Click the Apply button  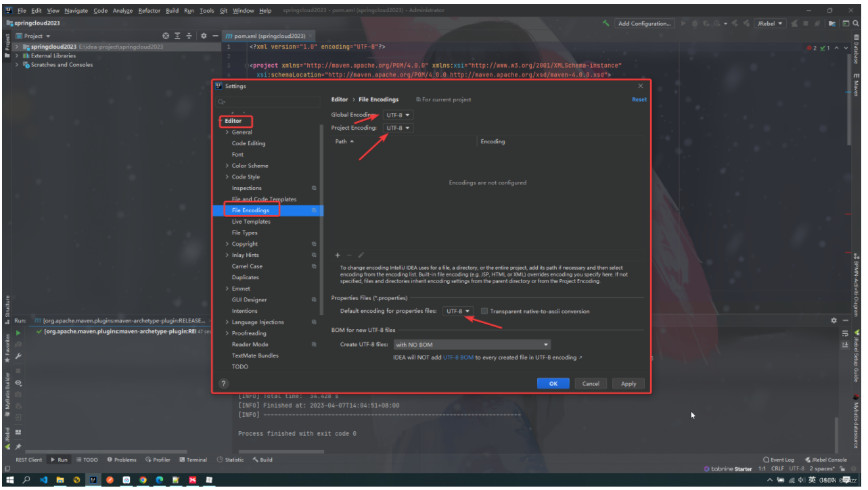point(629,383)
